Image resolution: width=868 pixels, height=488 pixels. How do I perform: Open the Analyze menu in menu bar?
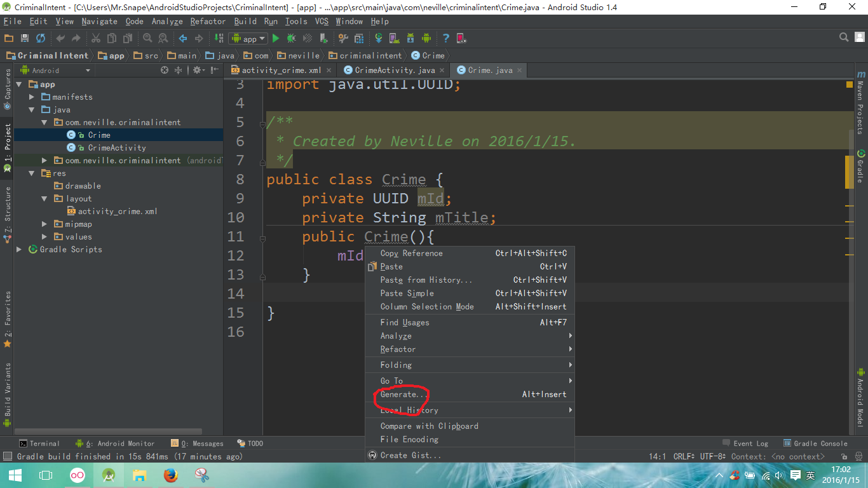click(167, 21)
